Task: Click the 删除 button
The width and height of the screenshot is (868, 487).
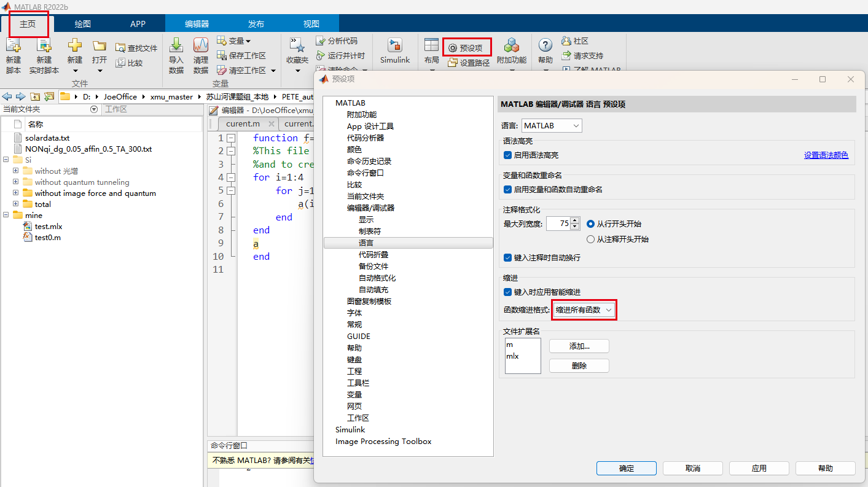Action: [x=579, y=366]
